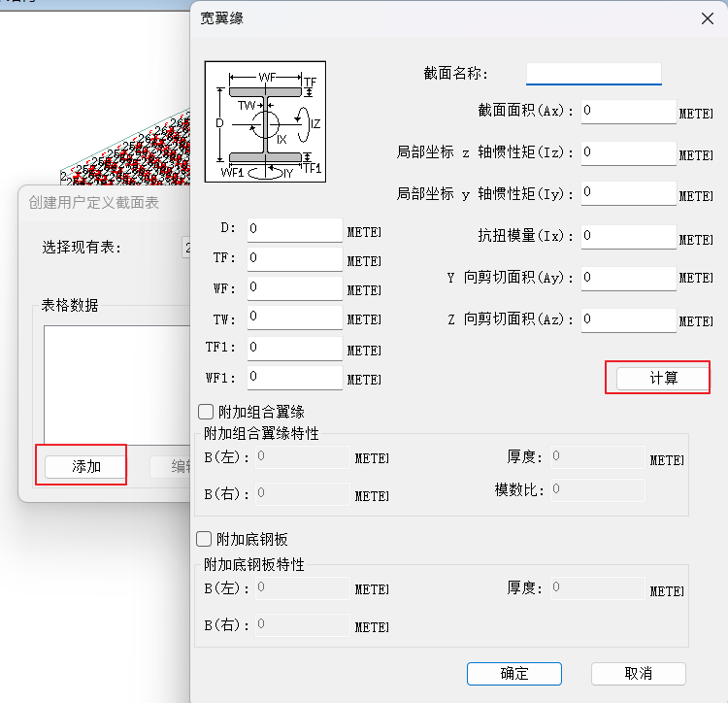Image resolution: width=728 pixels, height=703 pixels.
Task: Cancel with the 取消 button
Action: 639,673
